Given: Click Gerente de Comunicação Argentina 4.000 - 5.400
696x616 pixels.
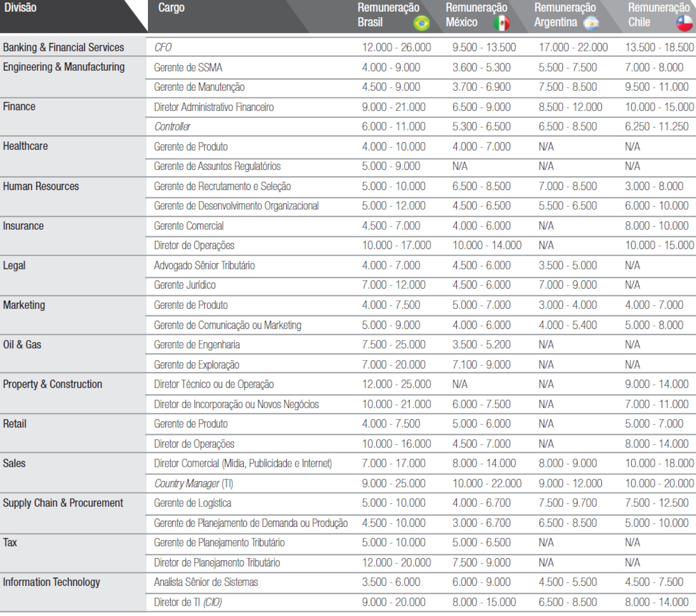Looking at the screenshot, I should tap(568, 325).
